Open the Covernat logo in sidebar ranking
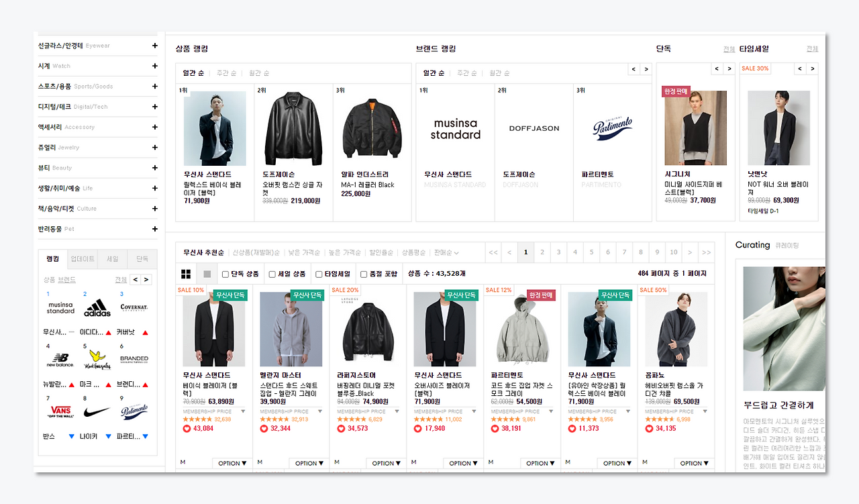The image size is (859, 504). (x=134, y=308)
